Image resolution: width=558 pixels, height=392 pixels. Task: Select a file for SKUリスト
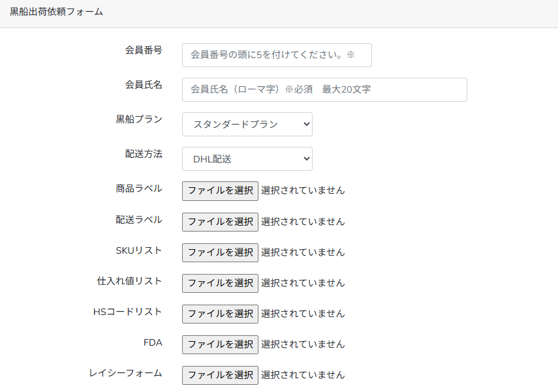(x=220, y=252)
